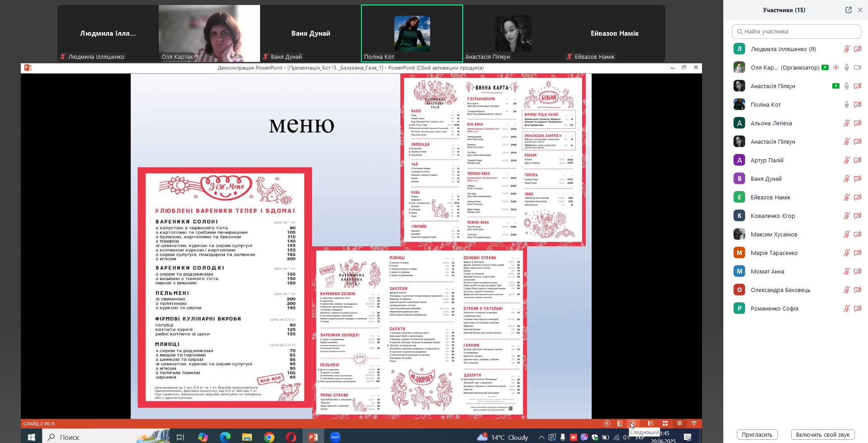Click camera-off icon for Артур Палій
This screenshot has width=868, height=443.
(x=858, y=160)
